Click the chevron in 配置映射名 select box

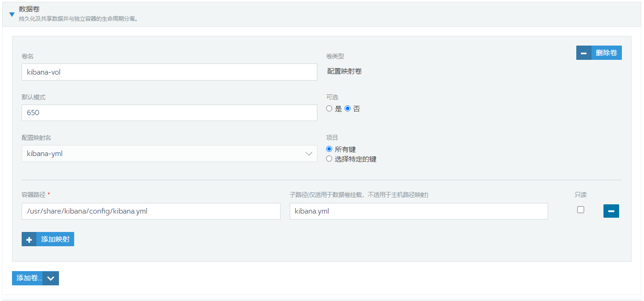tap(309, 154)
